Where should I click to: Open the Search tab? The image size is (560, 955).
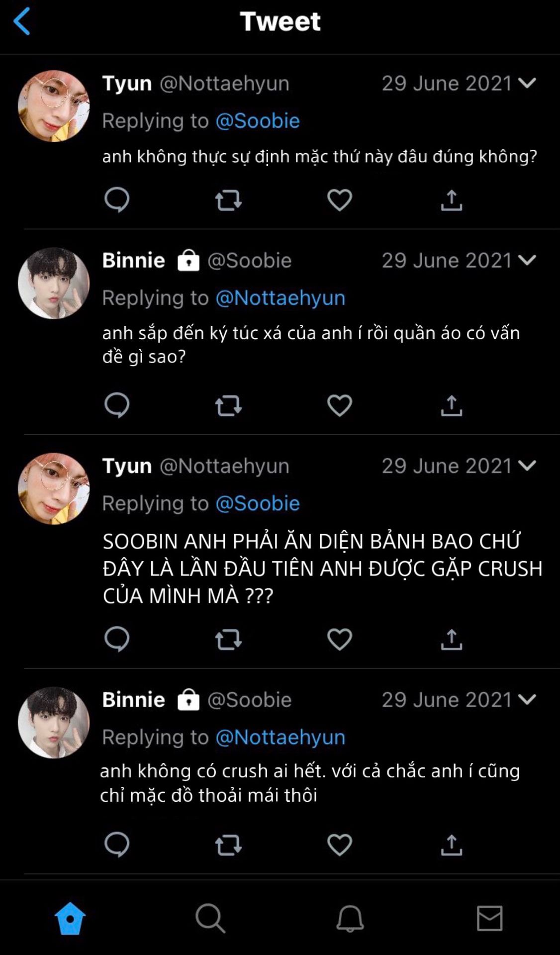pyautogui.click(x=210, y=918)
